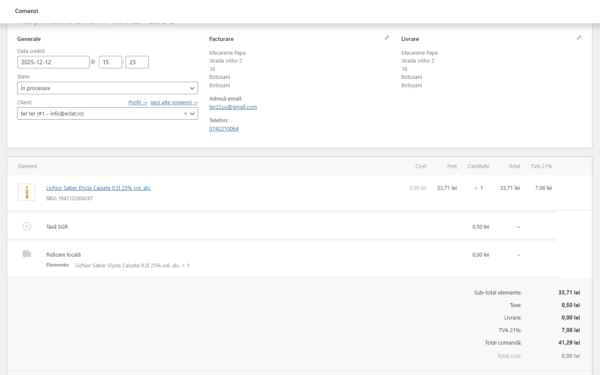This screenshot has height=375, width=600.
Task: Click the email link ter22us@gmail.com
Action: (x=233, y=107)
